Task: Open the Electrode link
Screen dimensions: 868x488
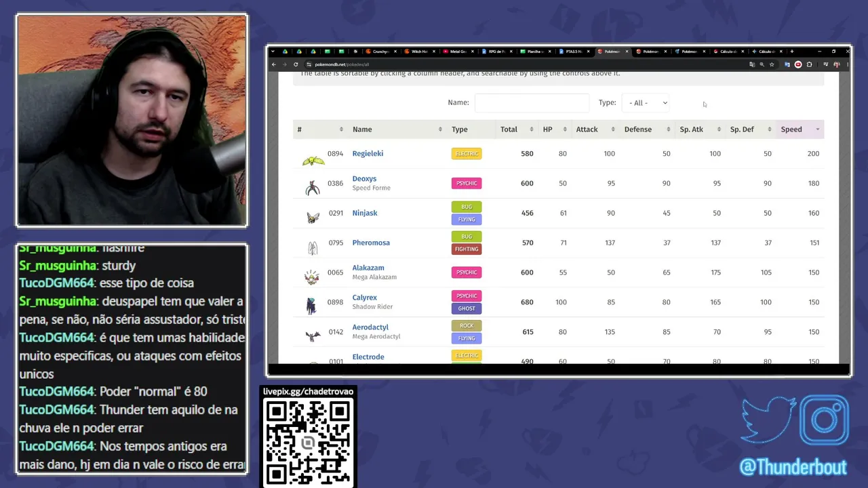Action: point(368,357)
